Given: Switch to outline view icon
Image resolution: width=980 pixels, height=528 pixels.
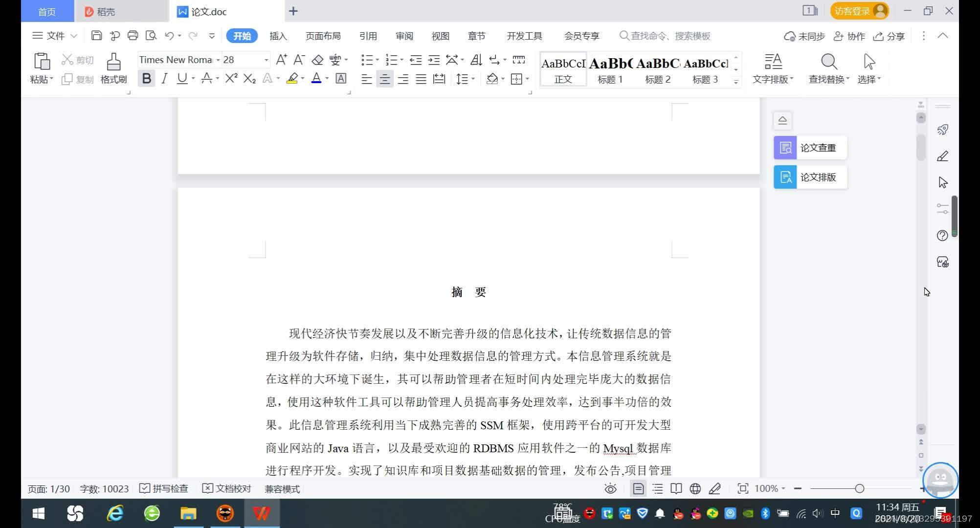Looking at the screenshot, I should click(658, 488).
